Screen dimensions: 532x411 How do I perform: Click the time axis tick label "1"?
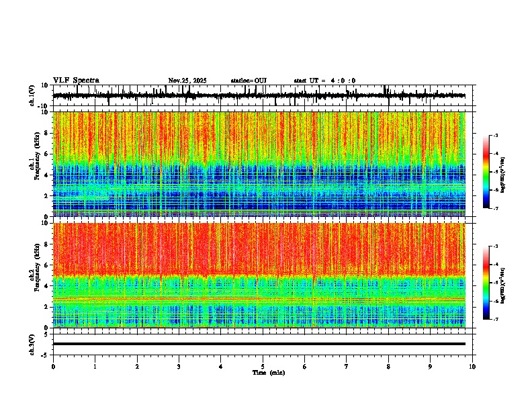95,367
